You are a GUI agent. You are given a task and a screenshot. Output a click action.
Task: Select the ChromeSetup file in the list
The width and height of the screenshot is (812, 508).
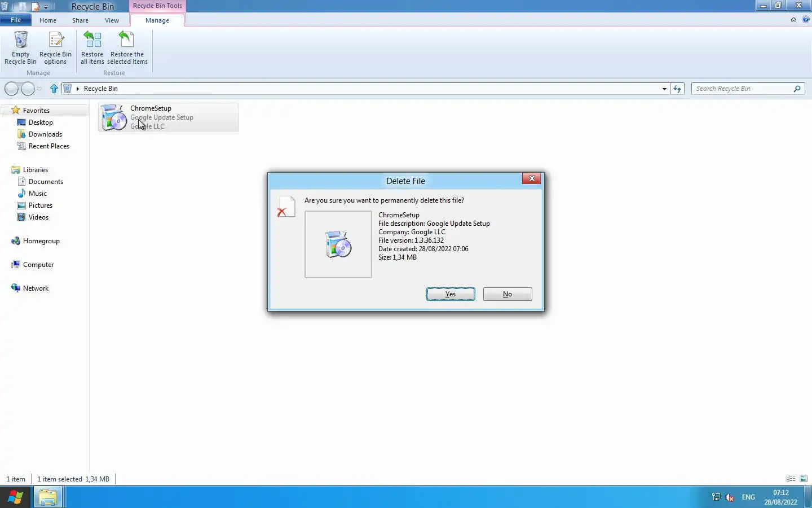tap(169, 117)
